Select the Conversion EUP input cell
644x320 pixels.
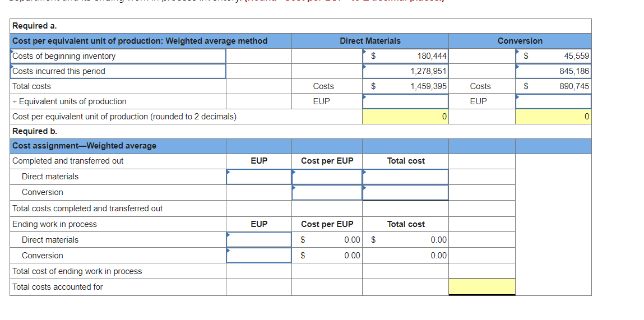coord(553,101)
